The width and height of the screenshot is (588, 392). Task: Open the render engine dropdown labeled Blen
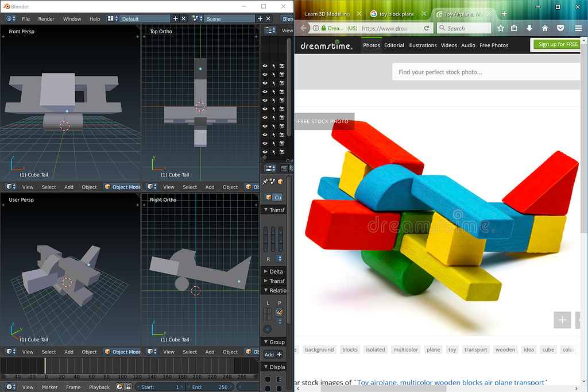288,18
